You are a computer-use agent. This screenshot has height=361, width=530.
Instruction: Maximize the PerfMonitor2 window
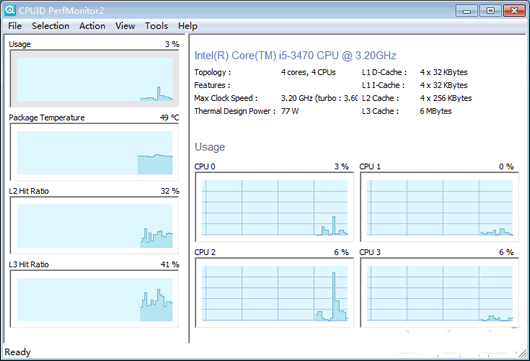click(490, 11)
